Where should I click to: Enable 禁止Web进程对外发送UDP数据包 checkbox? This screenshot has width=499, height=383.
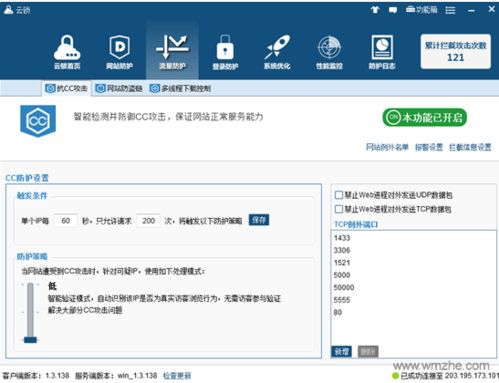pos(339,195)
